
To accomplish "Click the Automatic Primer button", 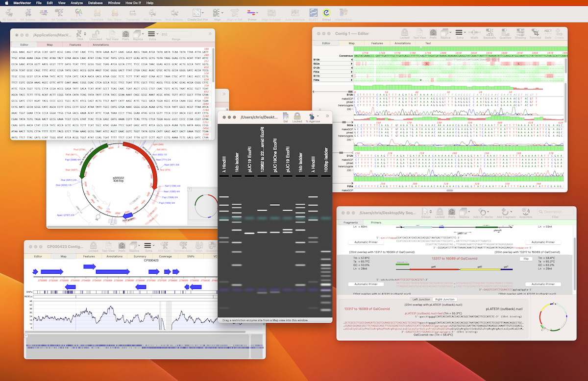I will click(366, 242).
